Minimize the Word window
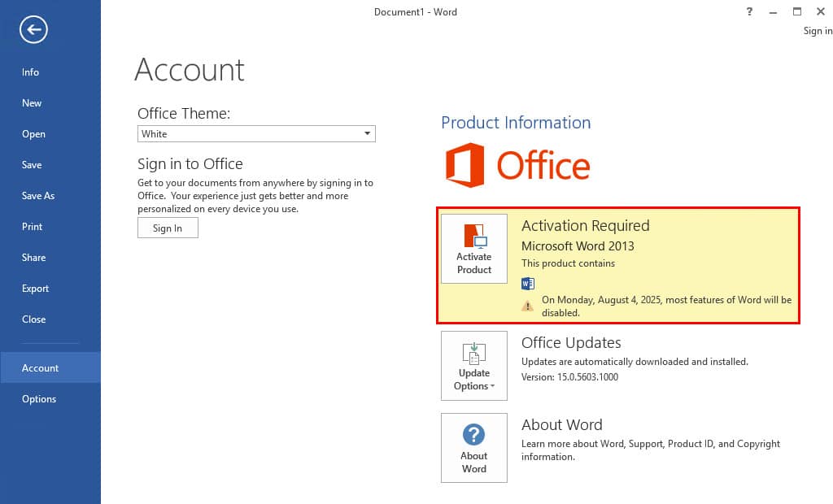 (x=773, y=11)
